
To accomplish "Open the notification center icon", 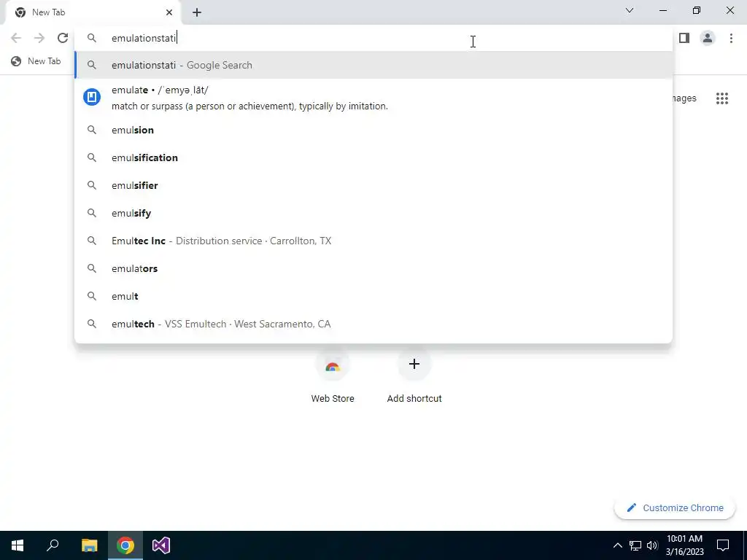I will (723, 545).
